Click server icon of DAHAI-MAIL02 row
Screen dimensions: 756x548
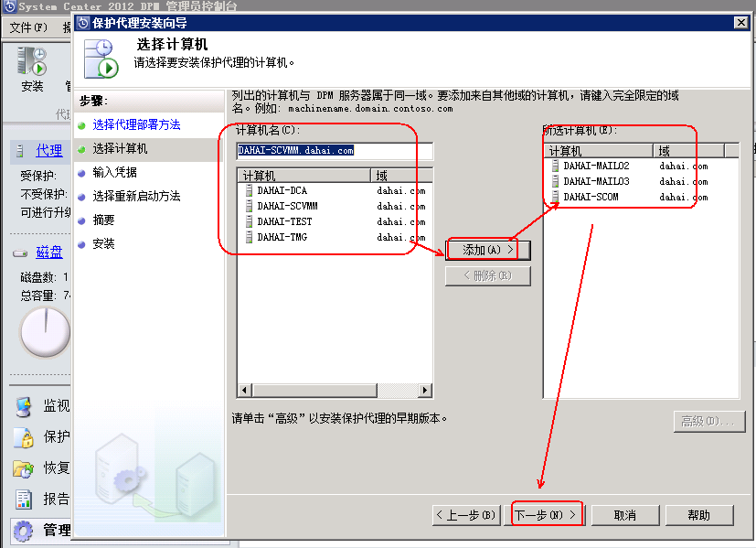556,166
